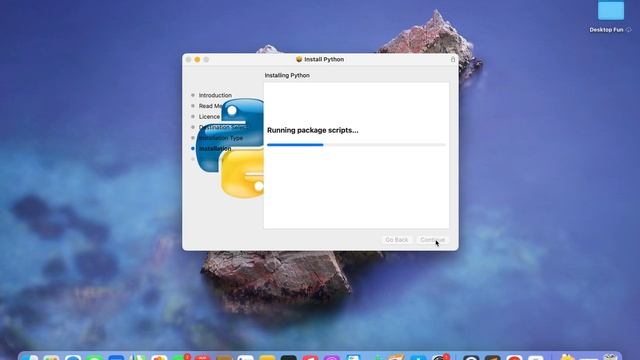Click the Python logo in installer sidebar
The width and height of the screenshot is (640, 360).
tap(231, 148)
